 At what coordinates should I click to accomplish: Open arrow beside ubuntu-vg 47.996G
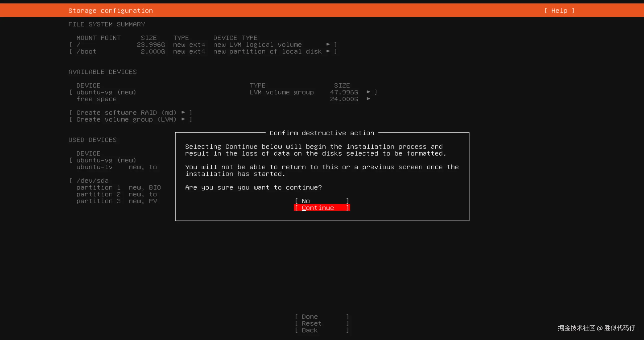click(x=368, y=92)
